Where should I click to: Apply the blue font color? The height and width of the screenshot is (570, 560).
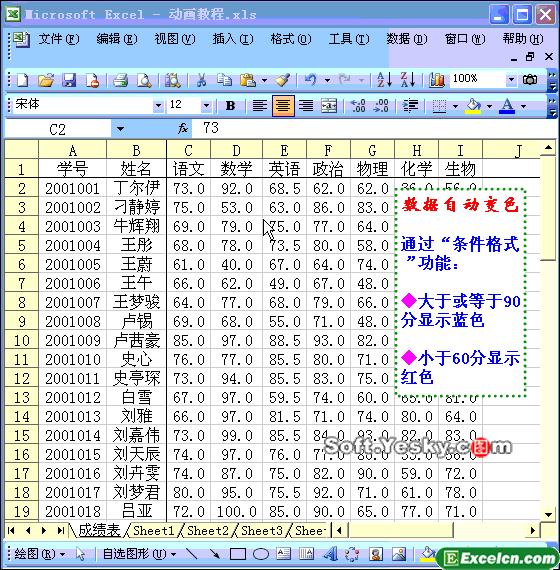pyautogui.click(x=507, y=106)
